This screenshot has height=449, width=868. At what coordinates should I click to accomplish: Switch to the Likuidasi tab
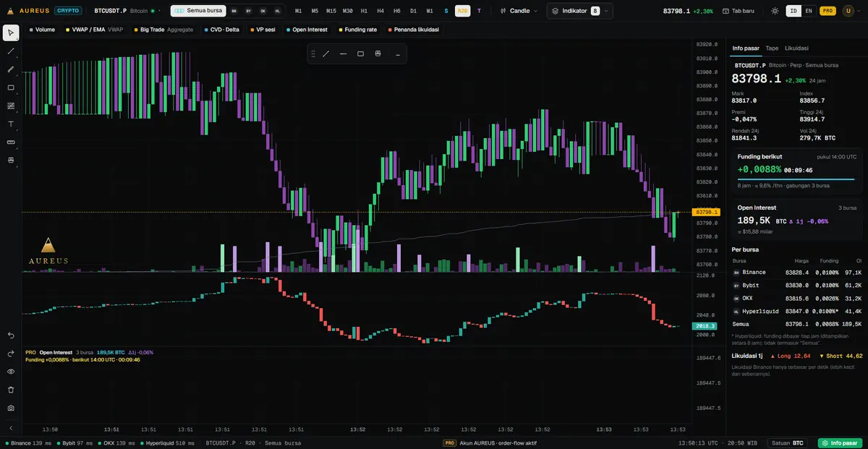[796, 48]
